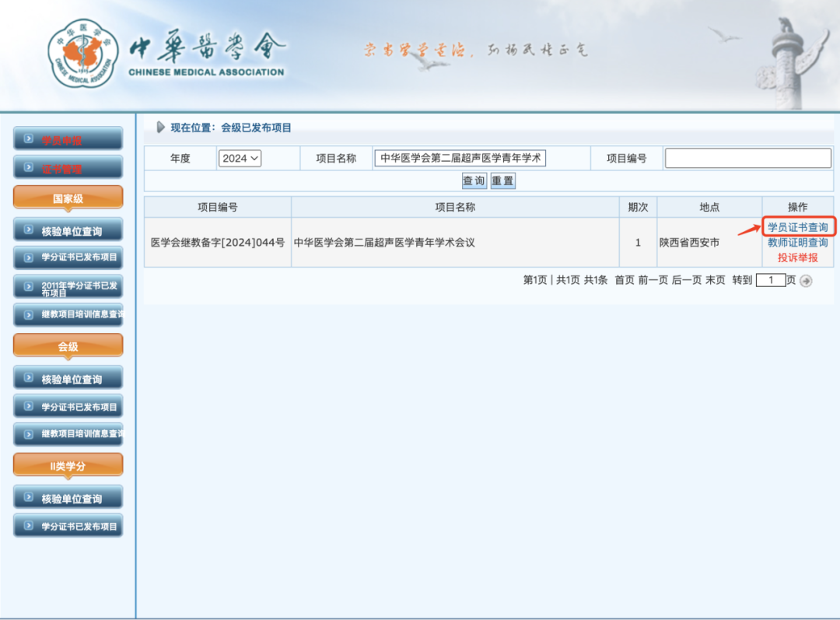Click the 查询 button
The width and height of the screenshot is (840, 620).
pos(474,180)
